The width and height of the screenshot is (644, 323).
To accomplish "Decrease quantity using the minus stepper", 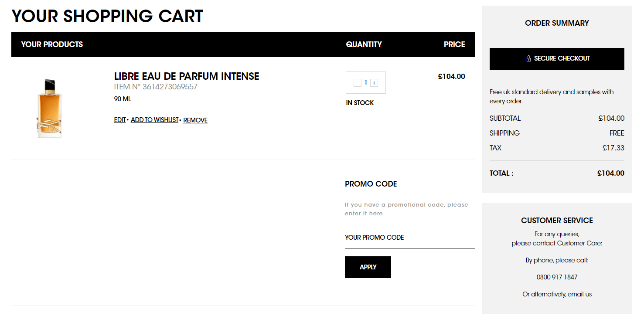I will pos(357,82).
